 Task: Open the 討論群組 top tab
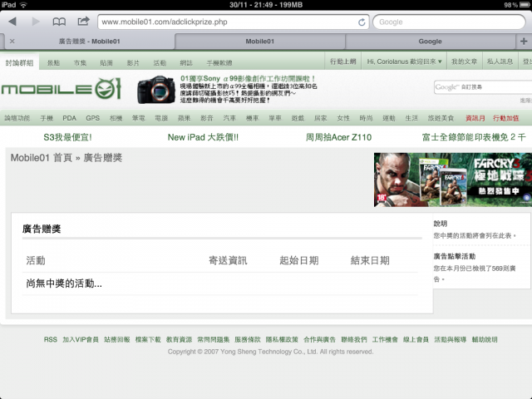[19, 63]
